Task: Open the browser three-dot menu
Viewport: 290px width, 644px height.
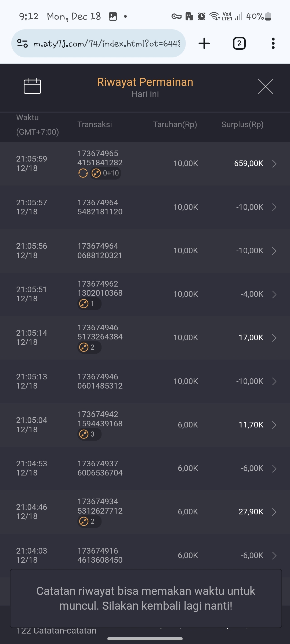Action: 273,43
